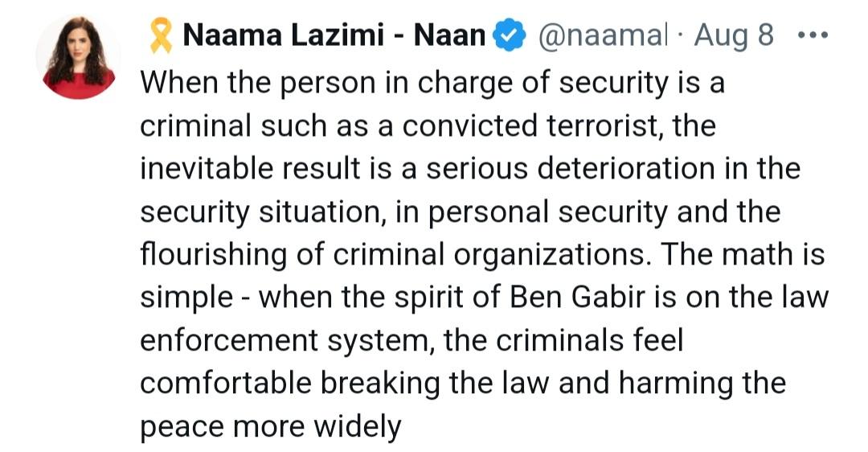This screenshot has width=868, height=452.
Task: Click the @naamal handle
Action: [601, 37]
